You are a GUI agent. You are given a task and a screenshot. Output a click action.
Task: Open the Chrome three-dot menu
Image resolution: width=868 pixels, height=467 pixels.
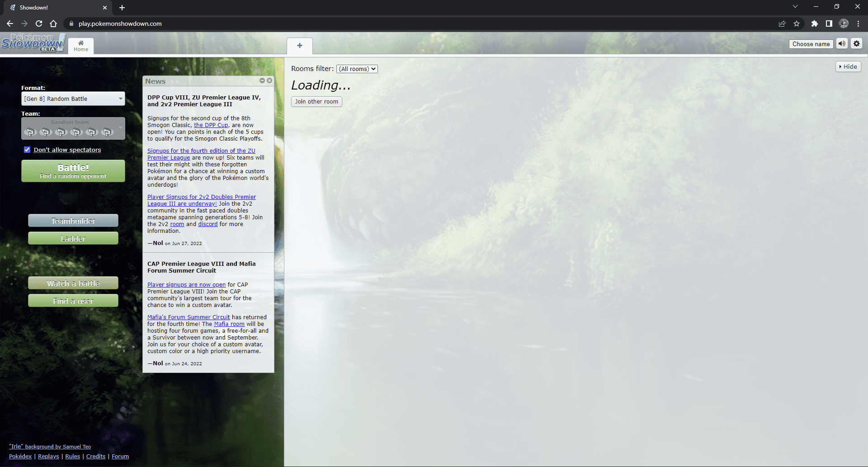click(858, 24)
